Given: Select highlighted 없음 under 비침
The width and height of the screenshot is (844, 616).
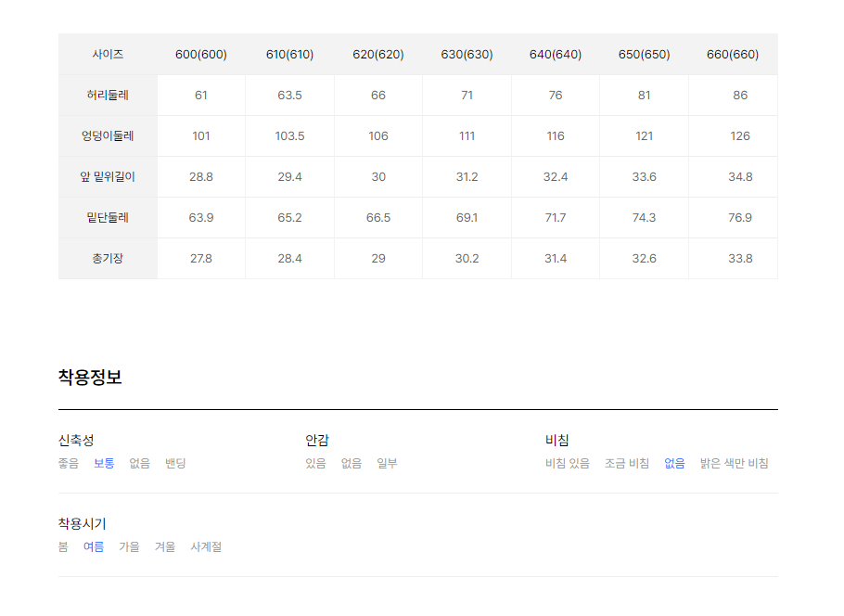Looking at the screenshot, I should click(674, 463).
